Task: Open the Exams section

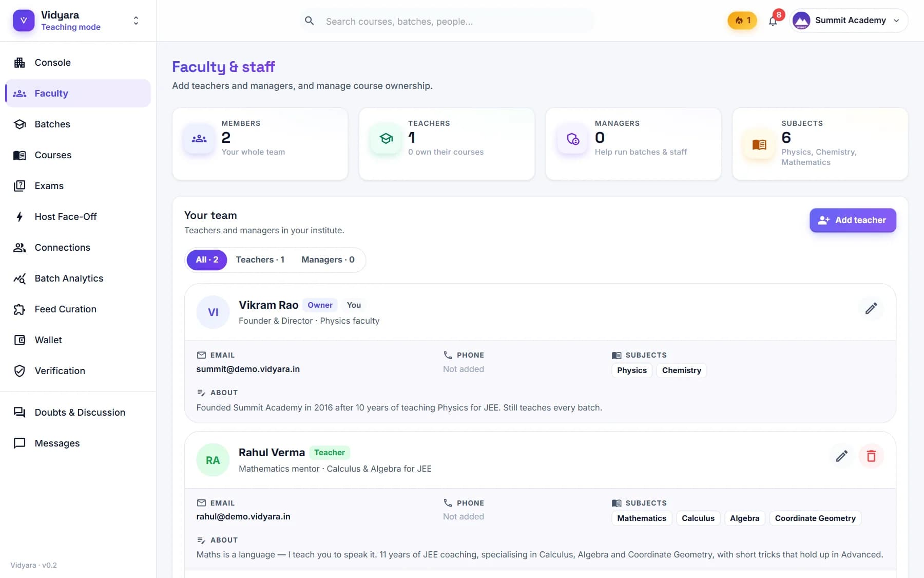Action: 78,186
